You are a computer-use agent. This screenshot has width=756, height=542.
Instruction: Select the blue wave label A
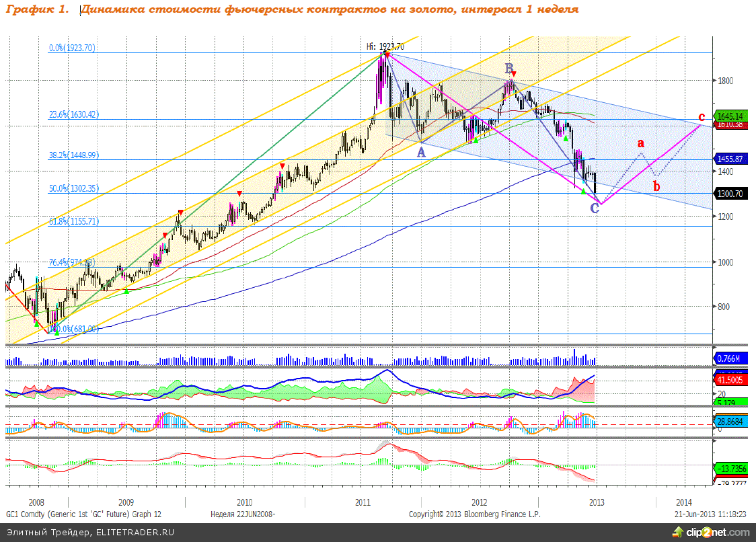[x=421, y=152]
